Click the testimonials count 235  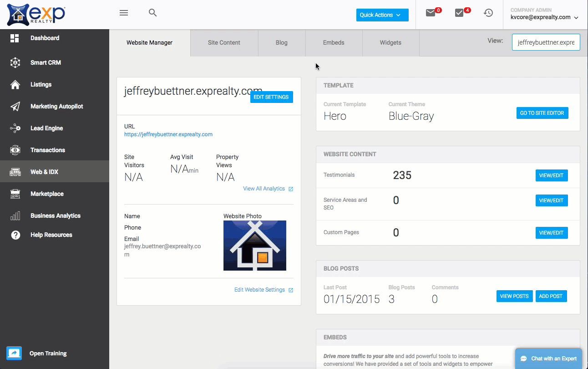(x=402, y=175)
